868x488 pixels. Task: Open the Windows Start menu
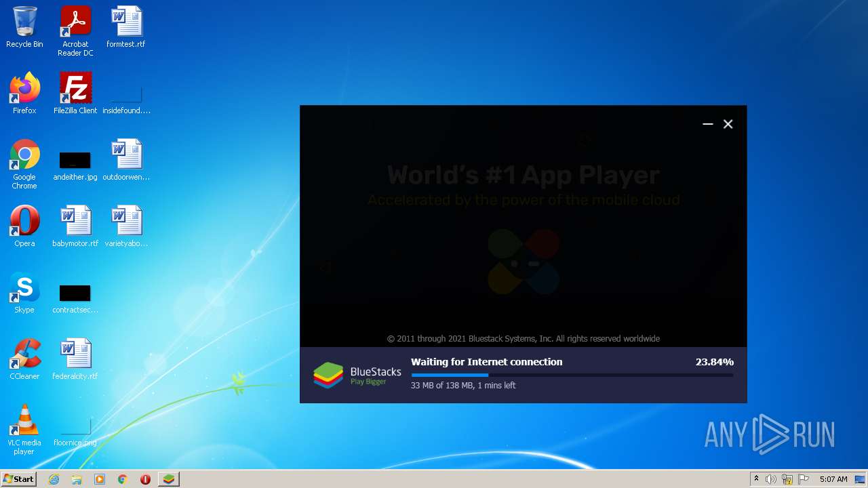[19, 479]
